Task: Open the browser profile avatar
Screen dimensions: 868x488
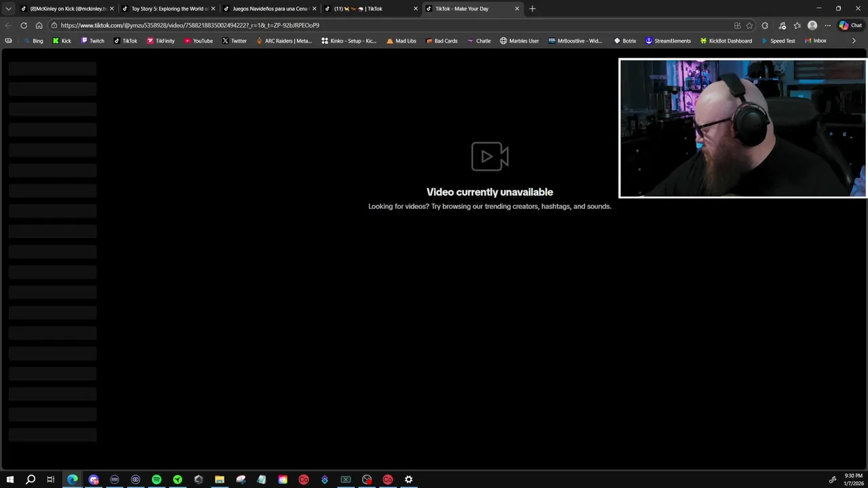Action: pos(812,25)
